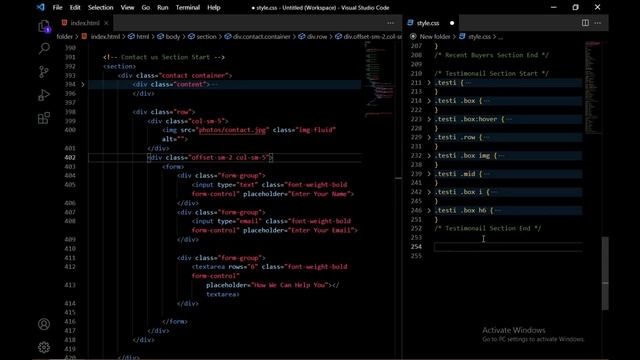
Task: Open the File menu
Action: point(58,7)
